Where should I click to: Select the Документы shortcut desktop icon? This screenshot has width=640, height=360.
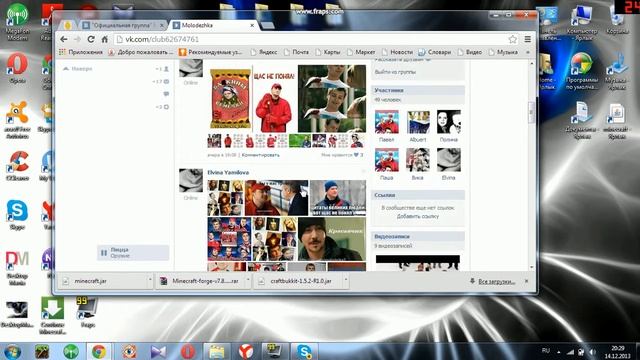click(582, 121)
